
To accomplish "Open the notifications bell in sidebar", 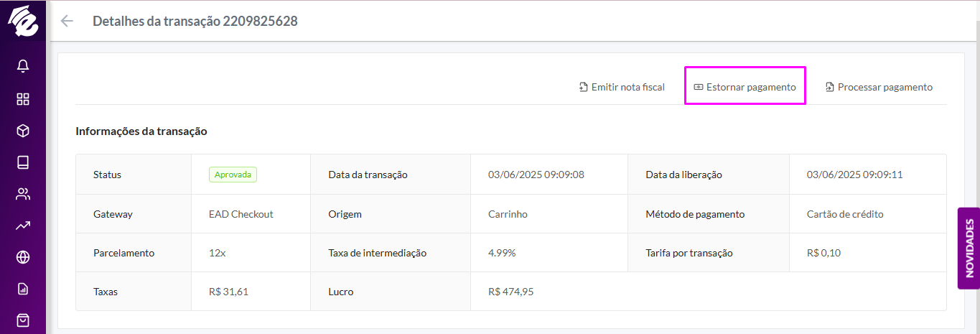I will [x=23, y=66].
